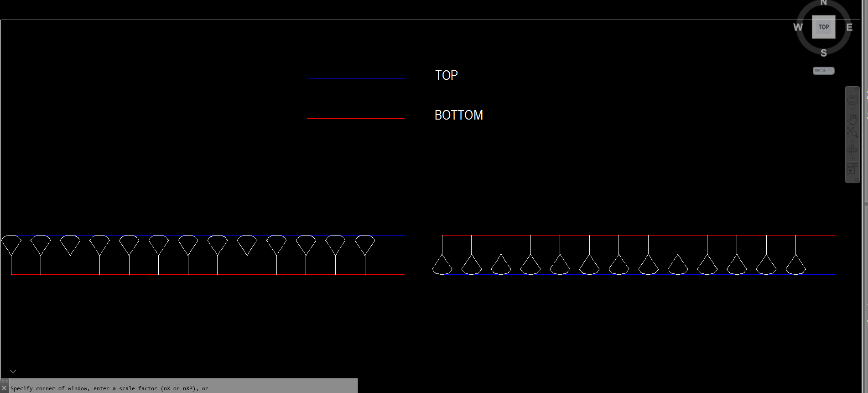The height and width of the screenshot is (393, 868).
Task: Click the S compass direction on ViewCube
Action: tap(823, 53)
